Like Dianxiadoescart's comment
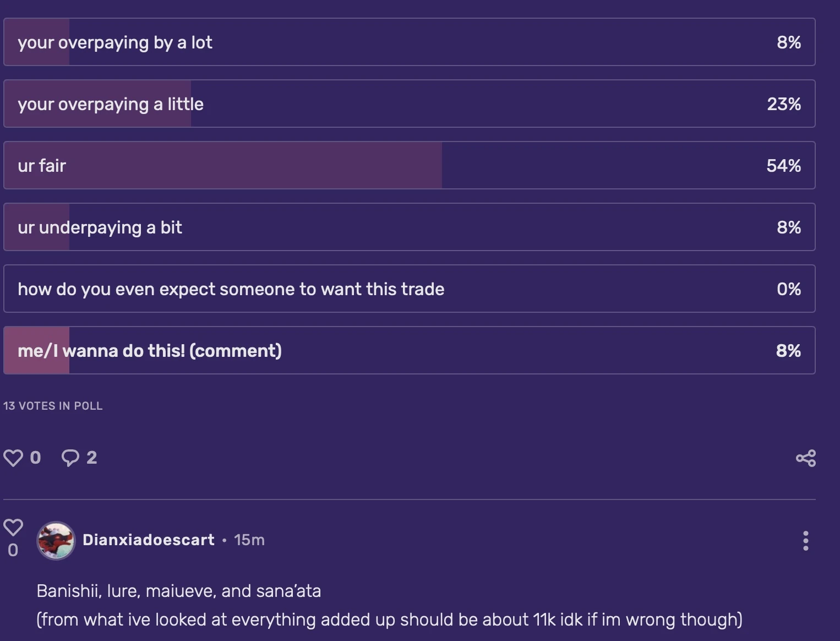 click(x=13, y=528)
